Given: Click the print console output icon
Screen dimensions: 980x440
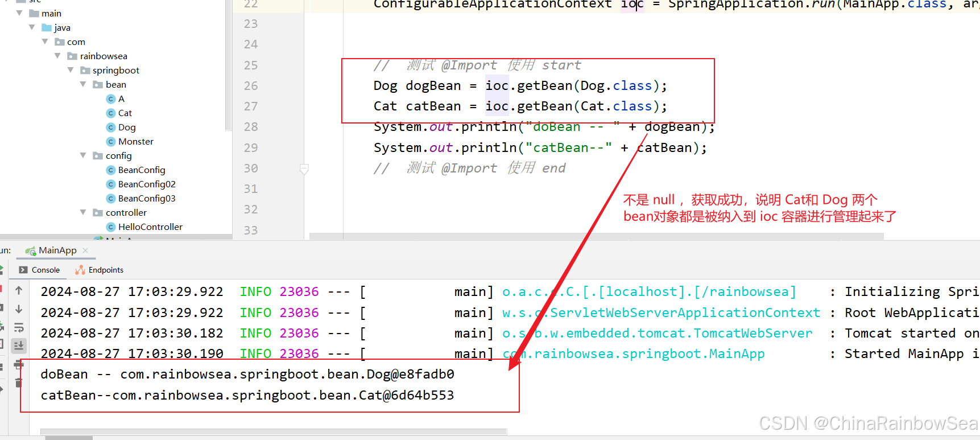Looking at the screenshot, I should 19,364.
